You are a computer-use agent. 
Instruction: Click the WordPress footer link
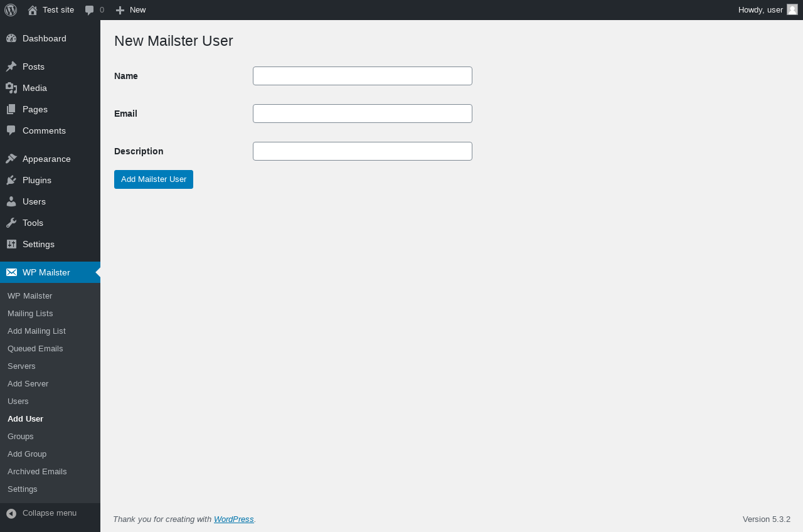233,519
